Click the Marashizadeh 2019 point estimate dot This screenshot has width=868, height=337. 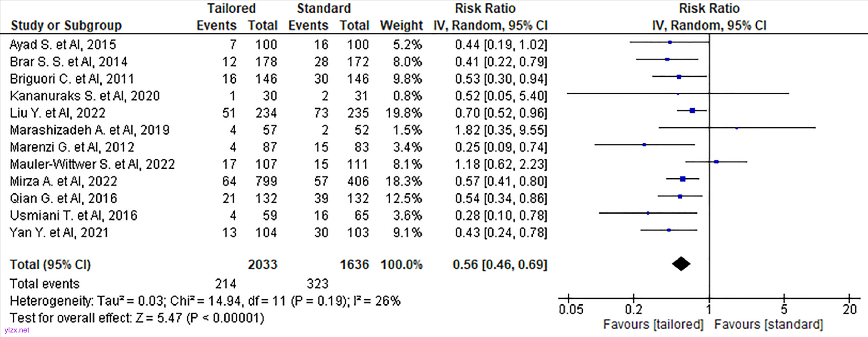coord(736,128)
